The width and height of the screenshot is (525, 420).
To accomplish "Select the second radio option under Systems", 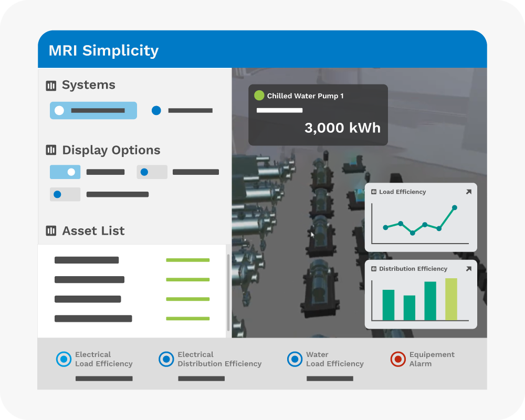I will click(156, 111).
